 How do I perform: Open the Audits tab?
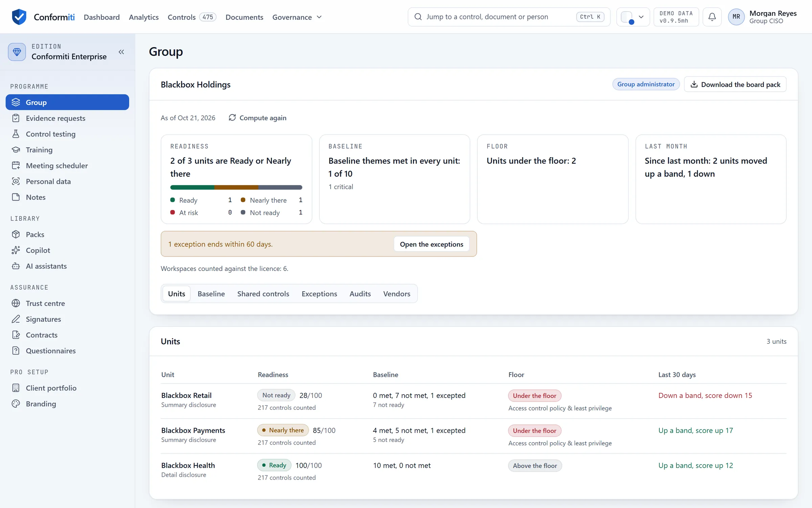[x=360, y=294]
